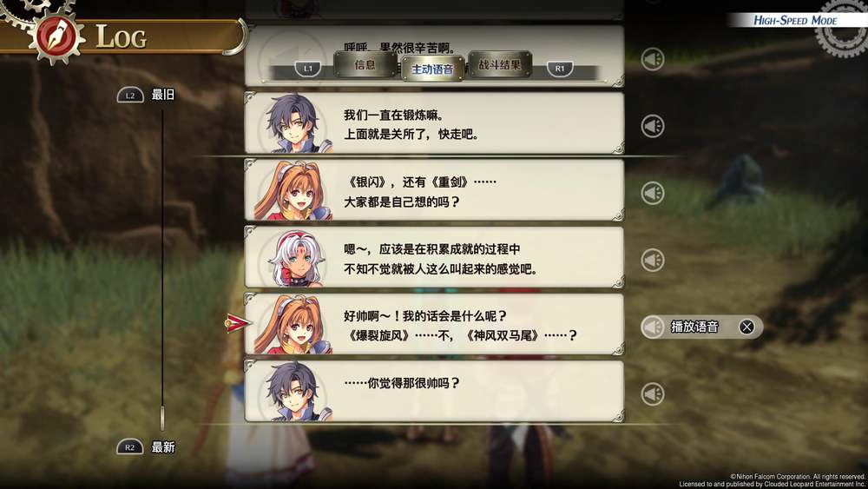This screenshot has height=489, width=868.
Task: Select the '好帅啊～！我的话会是什么呢' dialogue entry
Action: [435, 325]
